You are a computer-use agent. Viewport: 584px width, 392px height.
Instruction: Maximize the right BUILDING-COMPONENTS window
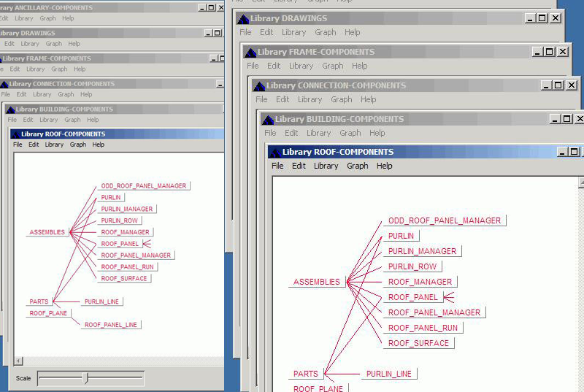(x=567, y=119)
